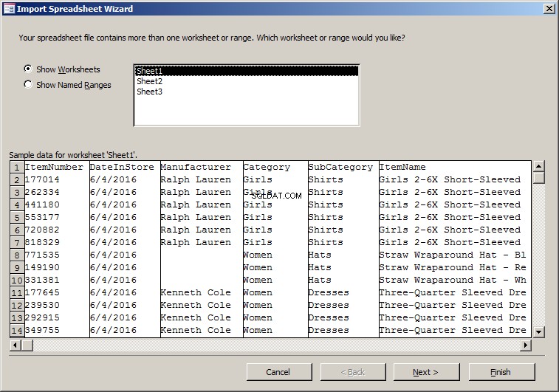Click item number 149190 cell

coord(56,267)
